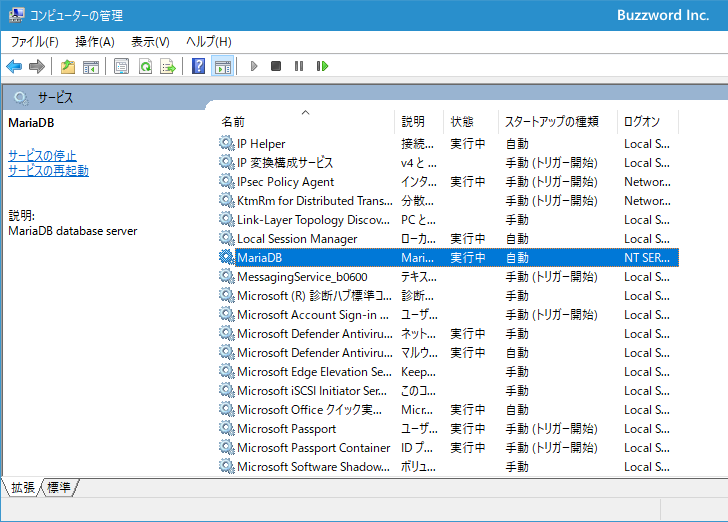Click the Computer Management title bar icon
Viewport: 728px width, 522px height.
[16, 15]
